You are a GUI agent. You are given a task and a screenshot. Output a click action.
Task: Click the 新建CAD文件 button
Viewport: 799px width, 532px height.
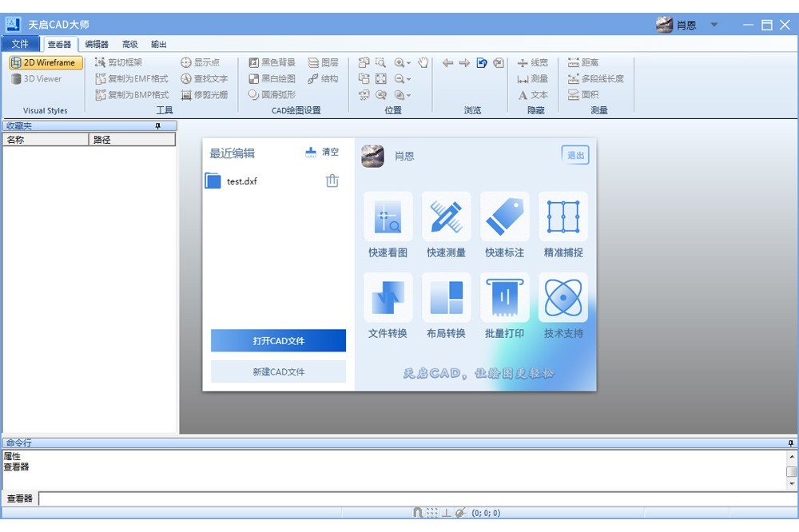point(278,372)
